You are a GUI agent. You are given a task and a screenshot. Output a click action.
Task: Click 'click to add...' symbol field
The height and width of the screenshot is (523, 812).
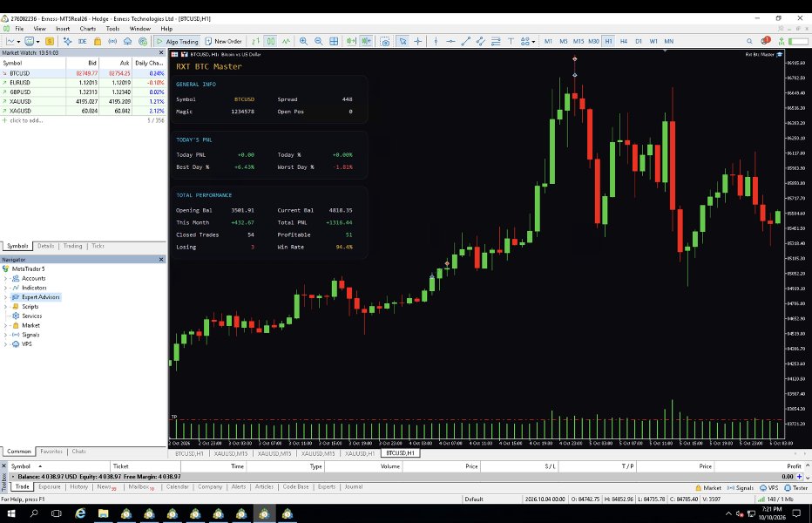26,120
